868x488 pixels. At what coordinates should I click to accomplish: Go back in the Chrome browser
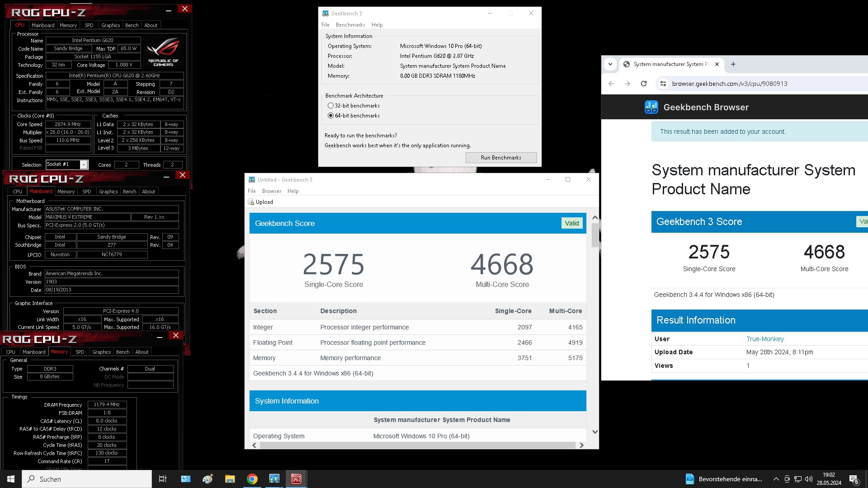click(611, 84)
